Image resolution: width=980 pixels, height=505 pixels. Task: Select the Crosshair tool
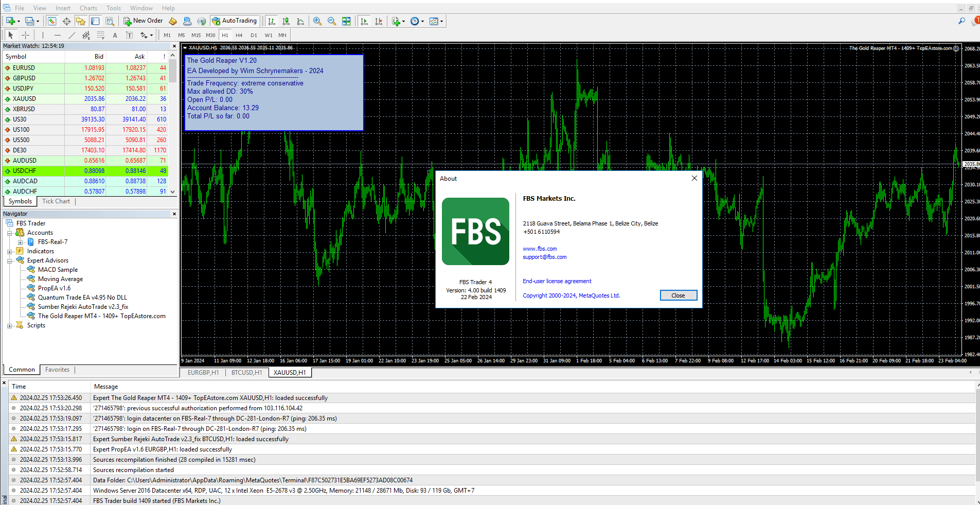(25, 35)
